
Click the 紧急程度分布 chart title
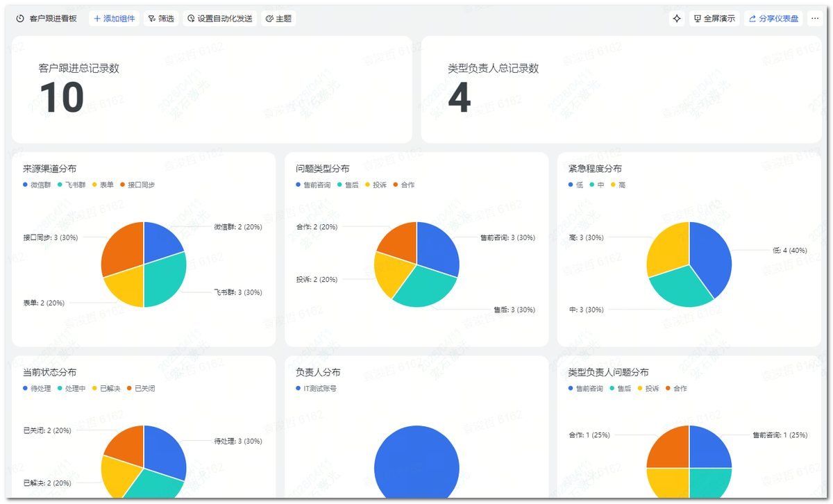(x=595, y=169)
